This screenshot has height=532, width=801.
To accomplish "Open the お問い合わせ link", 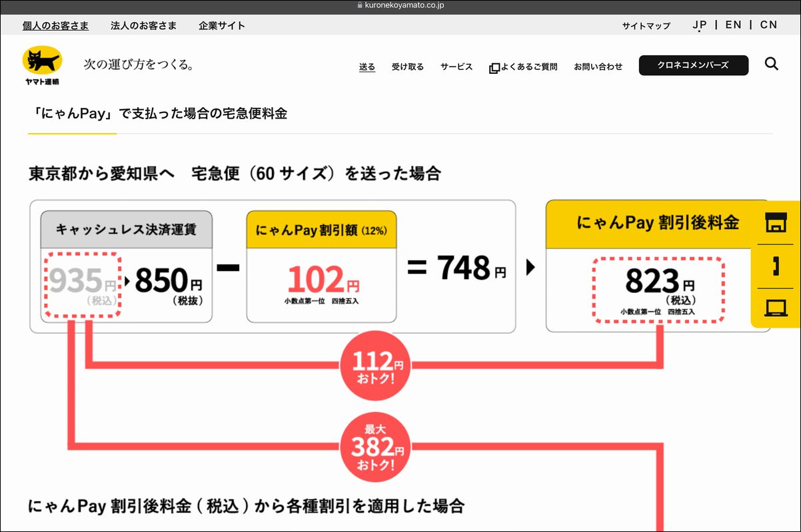I will pyautogui.click(x=598, y=67).
